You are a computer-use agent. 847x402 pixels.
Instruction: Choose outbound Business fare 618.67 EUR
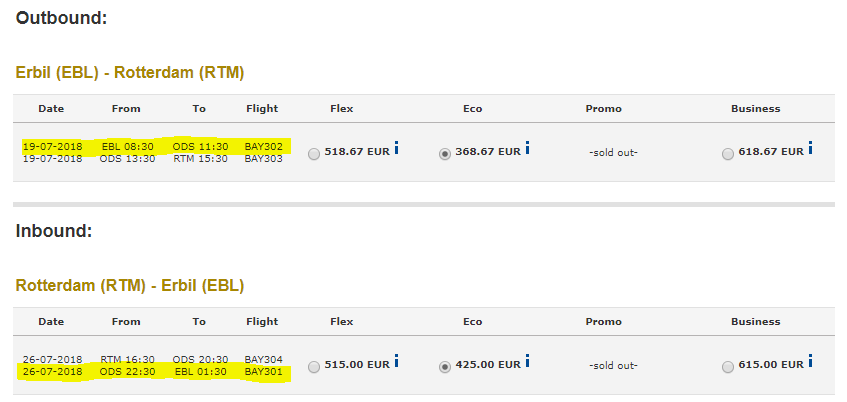728,155
